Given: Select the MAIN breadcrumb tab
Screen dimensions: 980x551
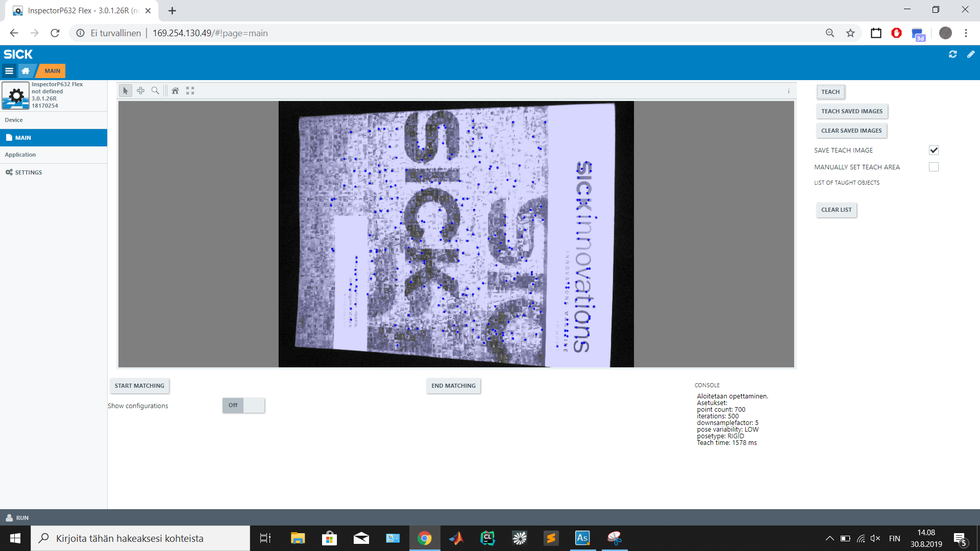Looking at the screenshot, I should coord(52,71).
